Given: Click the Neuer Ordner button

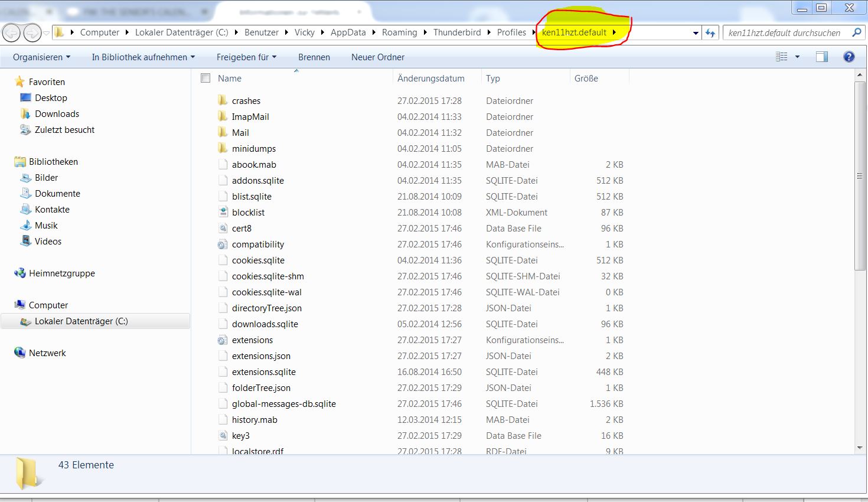Looking at the screenshot, I should point(378,57).
